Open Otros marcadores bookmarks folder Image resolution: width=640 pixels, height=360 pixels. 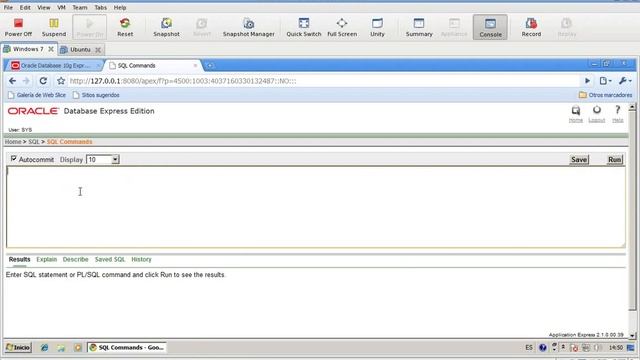(605, 95)
